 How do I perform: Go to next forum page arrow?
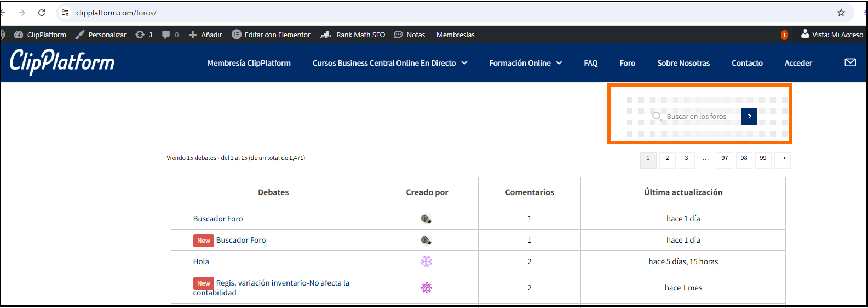click(x=782, y=158)
